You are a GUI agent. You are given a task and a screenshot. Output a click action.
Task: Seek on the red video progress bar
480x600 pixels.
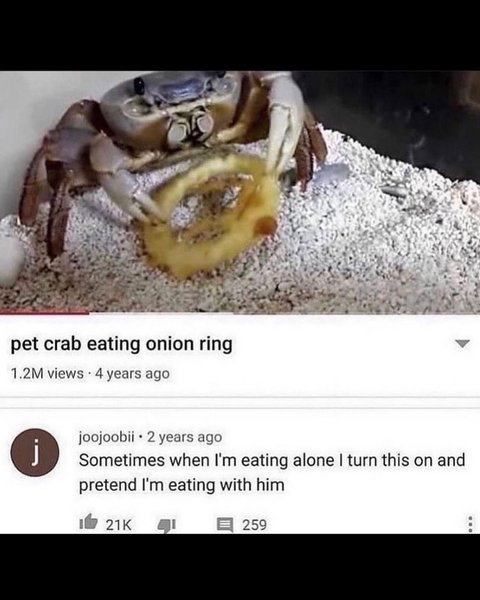click(x=44, y=313)
